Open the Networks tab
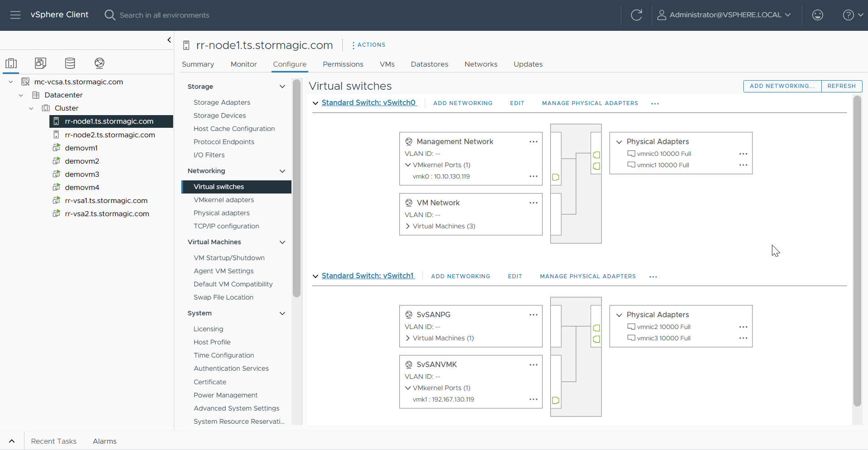The height and width of the screenshot is (450, 868). click(481, 64)
